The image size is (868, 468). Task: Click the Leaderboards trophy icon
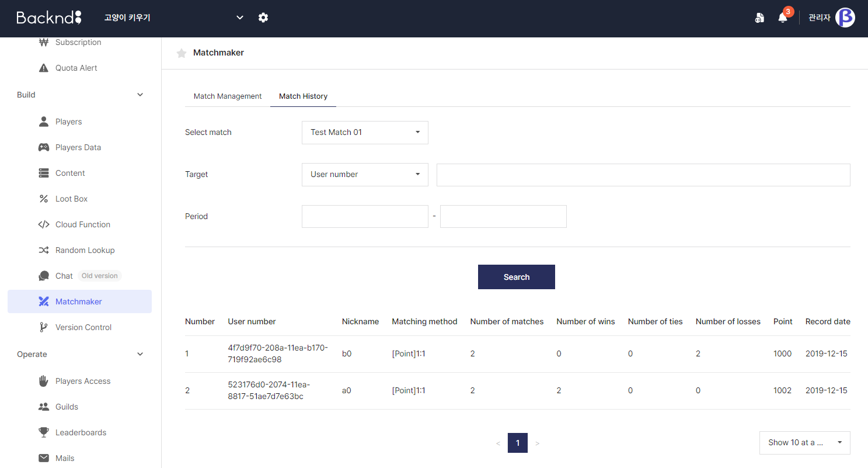click(43, 432)
